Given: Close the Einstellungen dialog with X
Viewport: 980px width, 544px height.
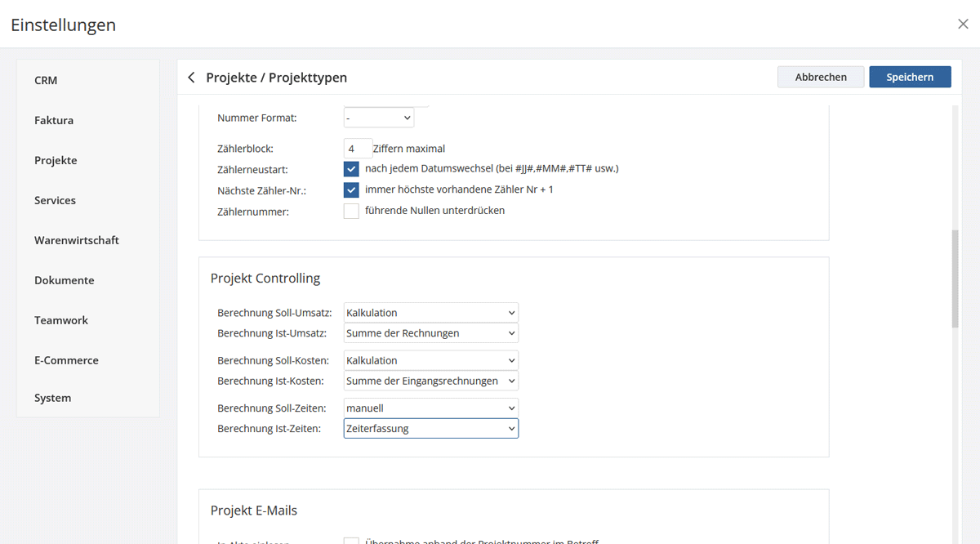Looking at the screenshot, I should [x=963, y=25].
